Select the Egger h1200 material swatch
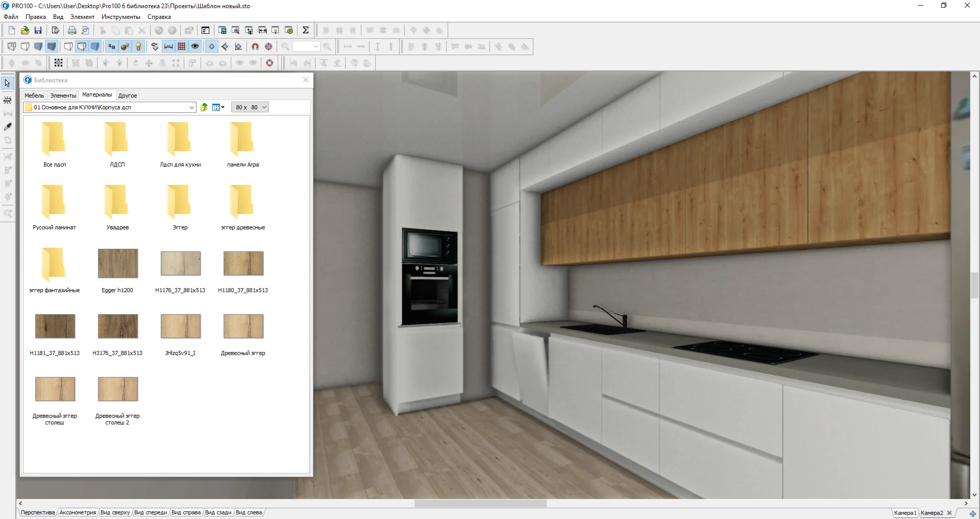This screenshot has height=519, width=980. click(117, 264)
